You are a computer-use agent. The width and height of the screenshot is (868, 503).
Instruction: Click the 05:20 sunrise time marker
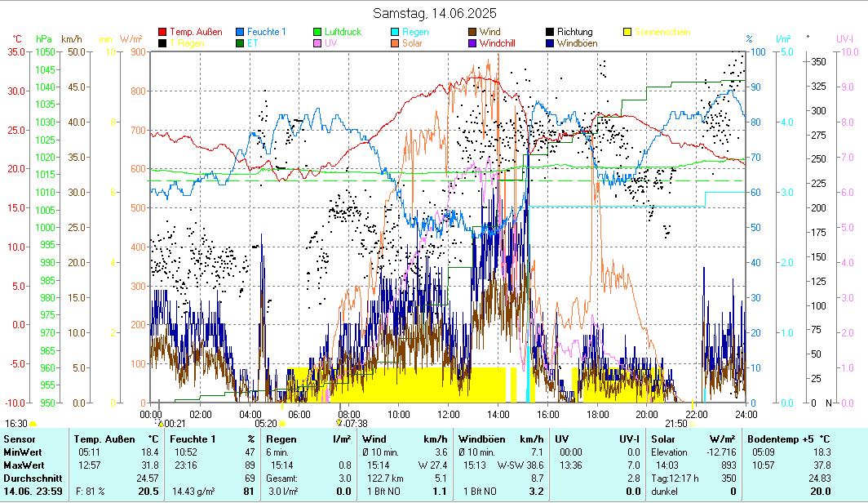(266, 424)
